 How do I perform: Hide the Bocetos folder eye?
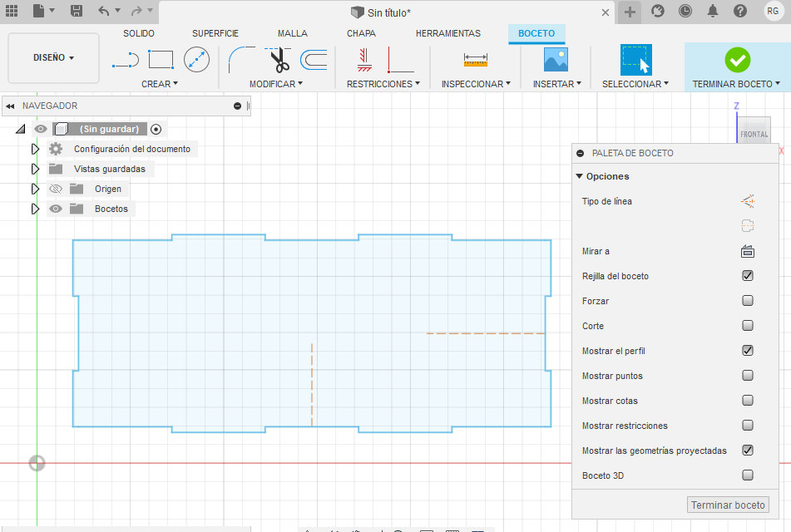click(x=56, y=209)
